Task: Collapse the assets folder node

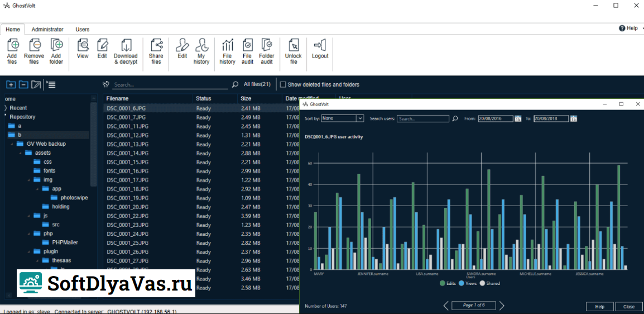Action: pyautogui.click(x=20, y=153)
